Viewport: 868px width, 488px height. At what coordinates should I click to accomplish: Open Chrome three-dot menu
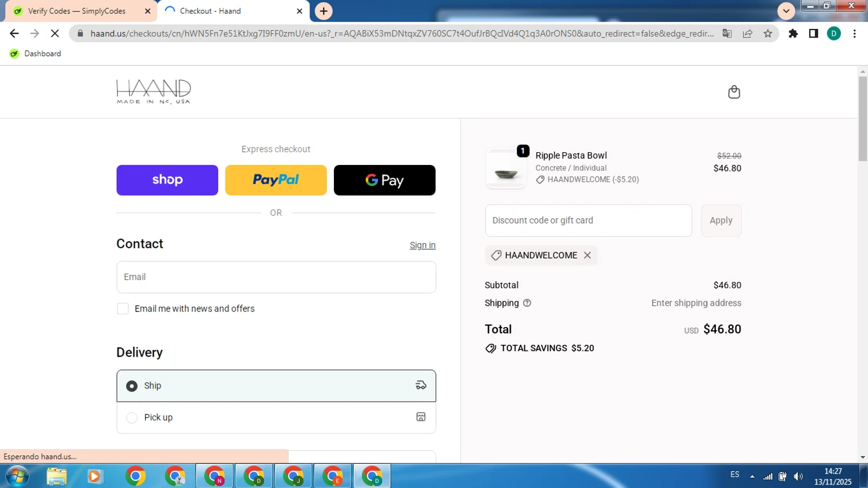pos(855,34)
